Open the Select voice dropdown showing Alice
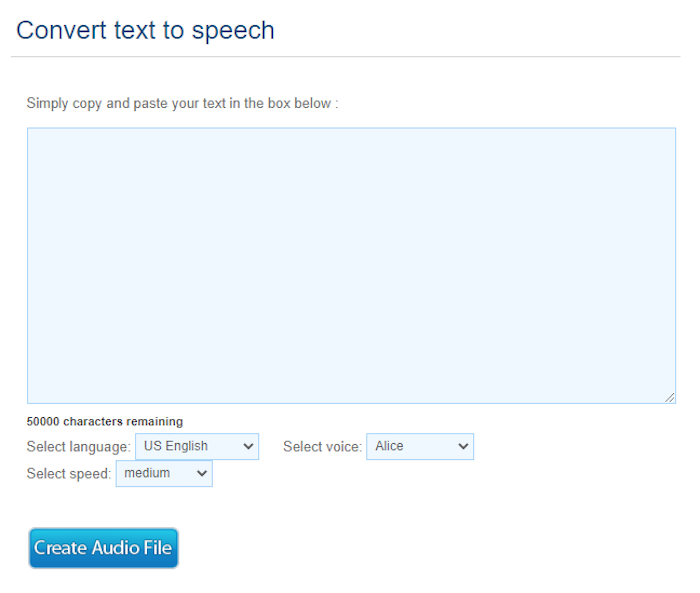This screenshot has height=593, width=700. 420,446
